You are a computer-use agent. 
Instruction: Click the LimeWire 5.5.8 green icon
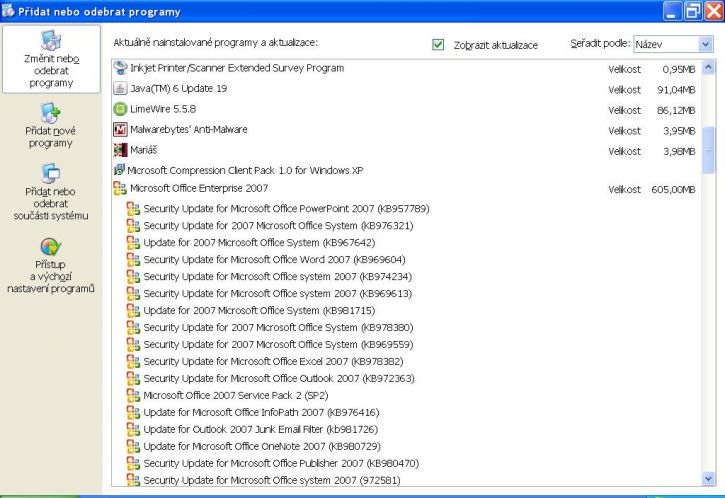(120, 109)
